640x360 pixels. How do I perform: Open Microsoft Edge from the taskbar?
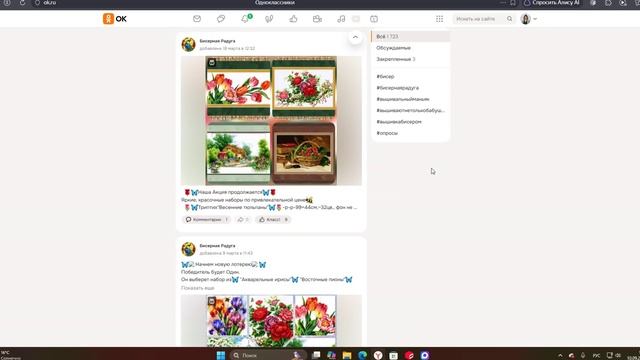[x=362, y=355]
